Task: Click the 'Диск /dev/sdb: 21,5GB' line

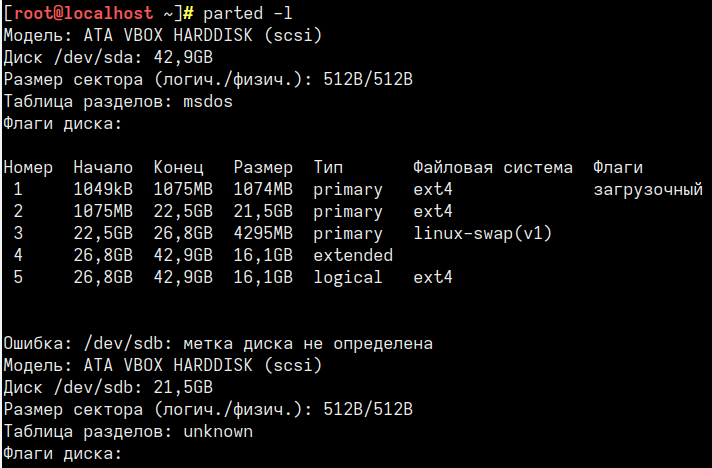Action: coord(108,387)
